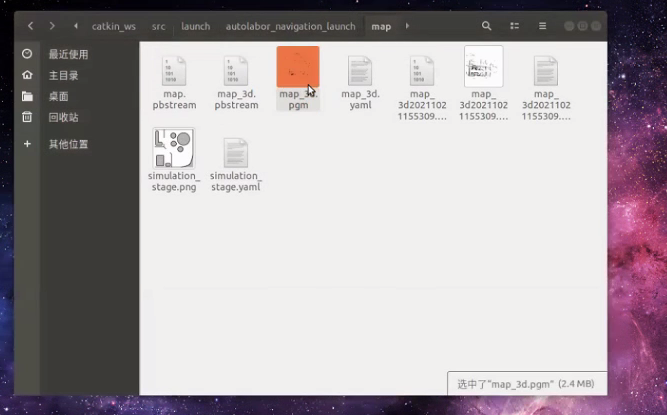Open Desktop folder in sidebar
The height and width of the screenshot is (415, 667).
58,96
